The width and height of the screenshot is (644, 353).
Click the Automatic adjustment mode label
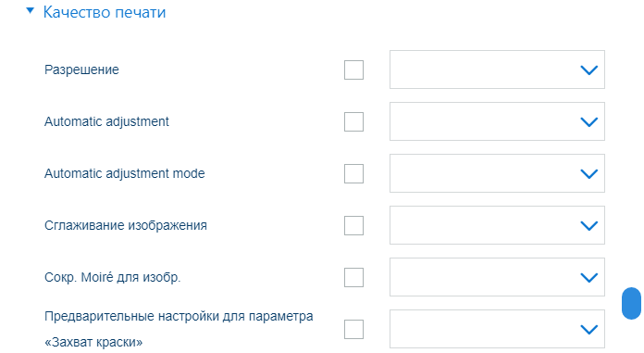click(124, 173)
